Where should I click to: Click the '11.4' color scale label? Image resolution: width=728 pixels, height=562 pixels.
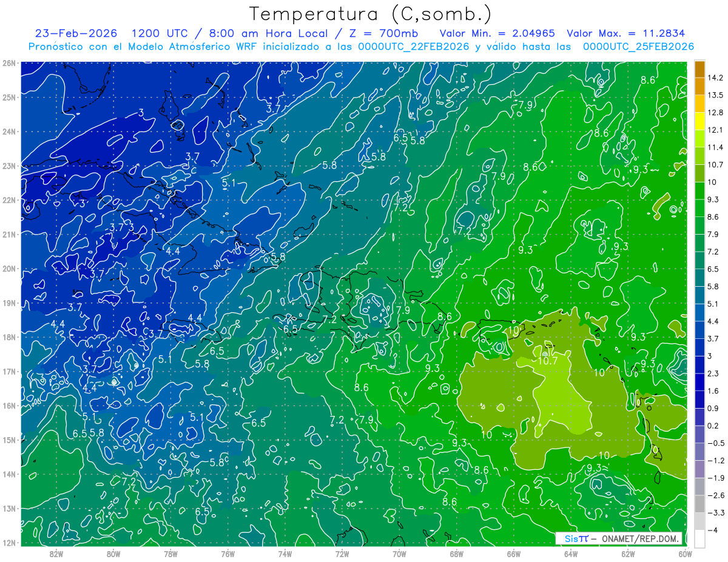(715, 147)
